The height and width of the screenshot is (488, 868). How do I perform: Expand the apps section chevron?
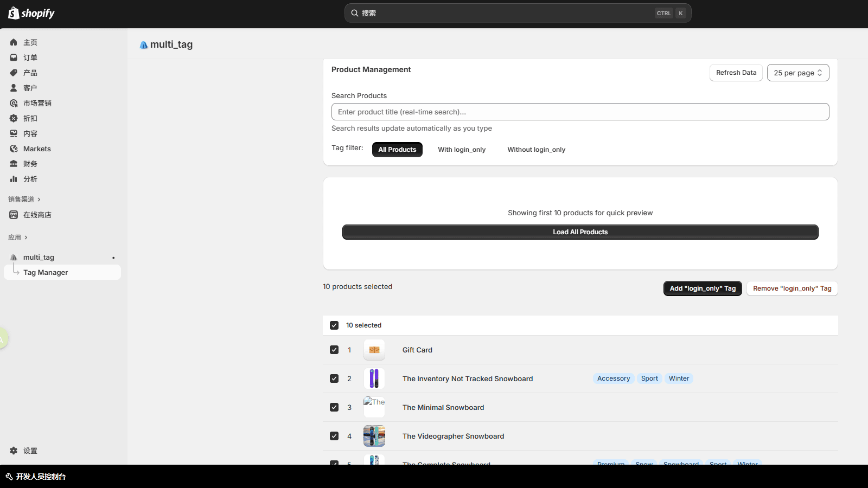(26, 237)
